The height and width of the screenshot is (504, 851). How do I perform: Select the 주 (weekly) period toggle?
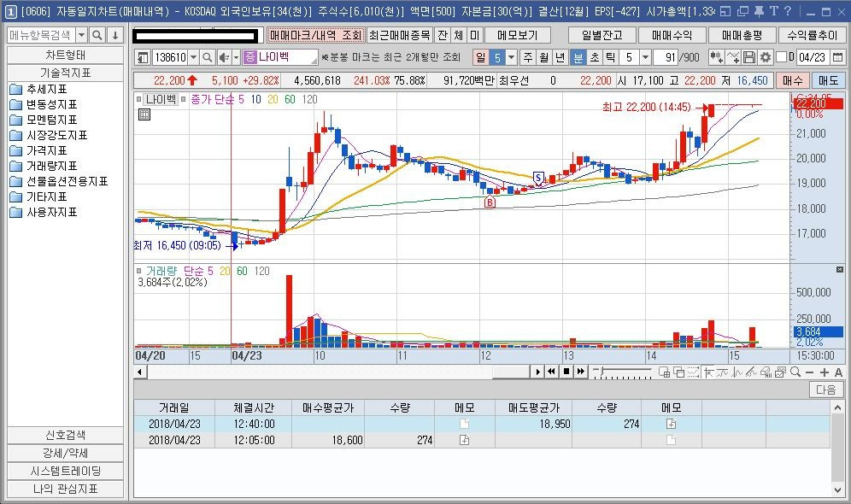(x=528, y=57)
